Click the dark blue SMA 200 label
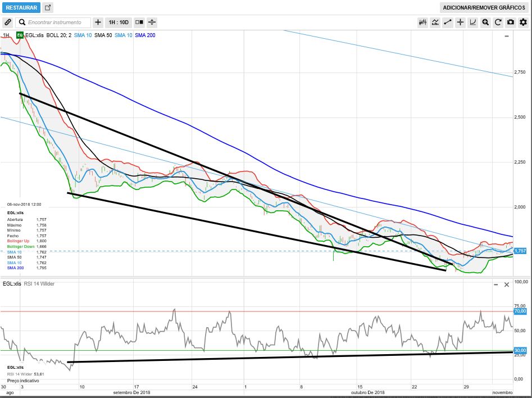 click(145, 35)
